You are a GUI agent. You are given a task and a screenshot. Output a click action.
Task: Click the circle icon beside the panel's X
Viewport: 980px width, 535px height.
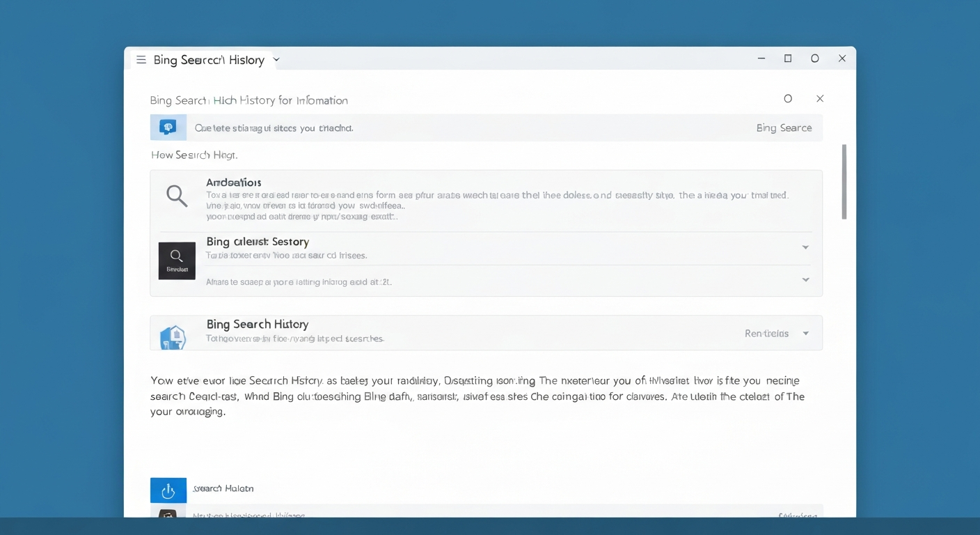788,99
